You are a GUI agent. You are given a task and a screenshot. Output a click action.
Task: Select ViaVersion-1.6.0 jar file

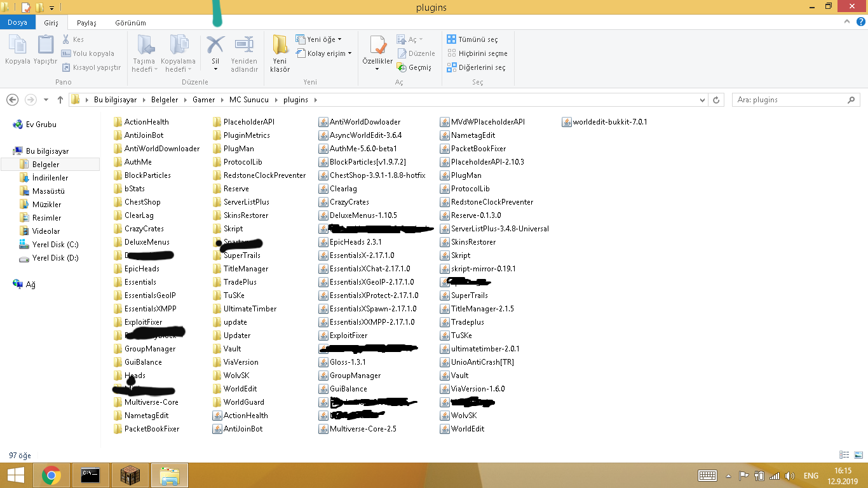pyautogui.click(x=478, y=389)
